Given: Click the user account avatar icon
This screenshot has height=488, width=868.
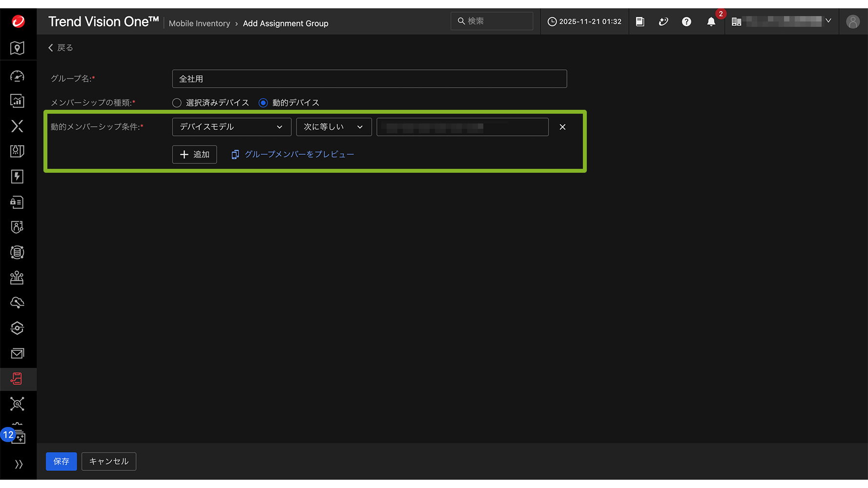Looking at the screenshot, I should (852, 22).
